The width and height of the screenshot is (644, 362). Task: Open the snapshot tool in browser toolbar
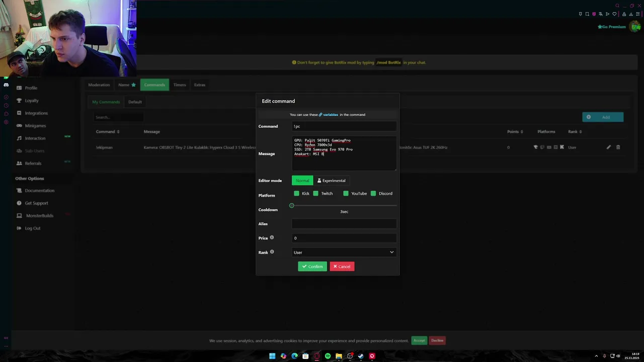(587, 14)
